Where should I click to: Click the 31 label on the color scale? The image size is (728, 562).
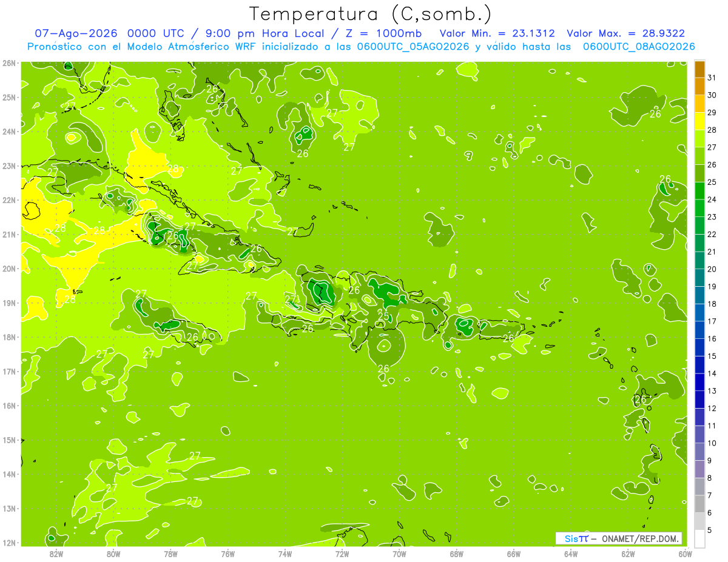[712, 78]
